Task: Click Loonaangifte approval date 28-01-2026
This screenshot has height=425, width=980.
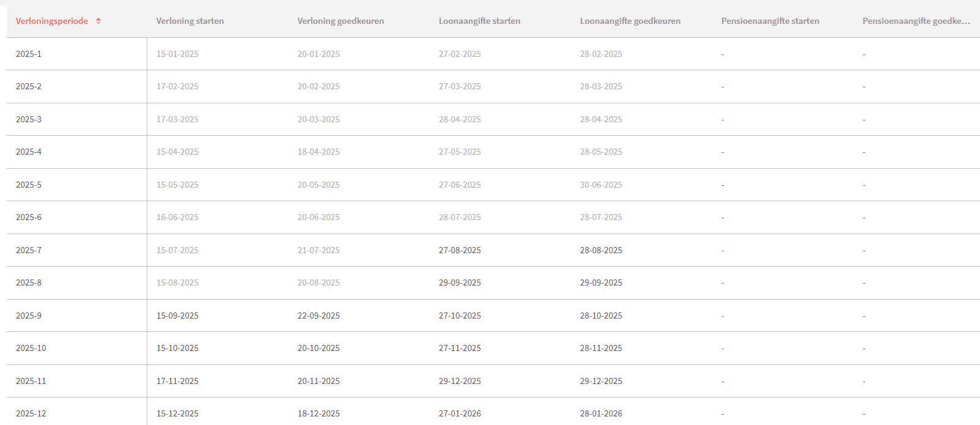Action: pos(601,413)
